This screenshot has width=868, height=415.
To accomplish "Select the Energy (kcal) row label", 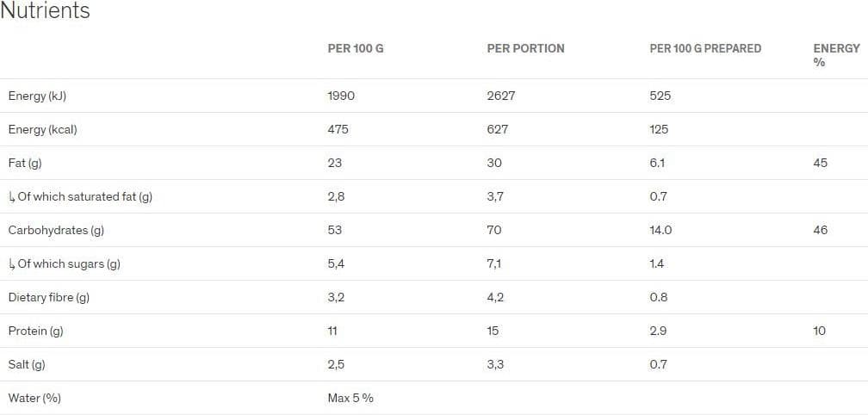I will point(43,129).
